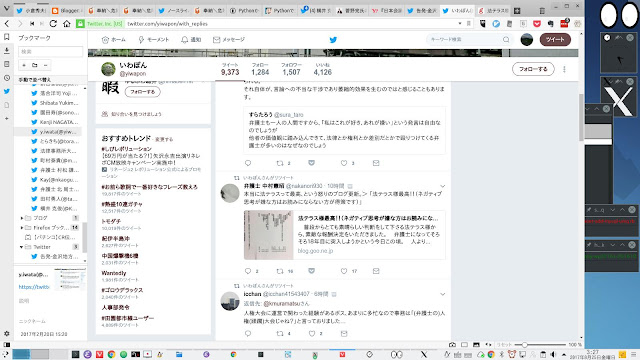The width and height of the screenshot is (640, 360).
Task: Click the search magnifier in Twitter search
Action: click(506, 40)
